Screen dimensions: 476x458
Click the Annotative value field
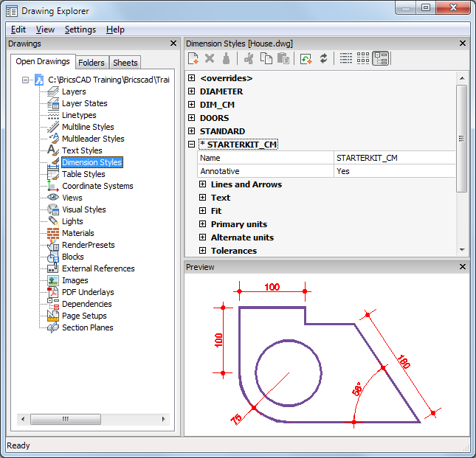click(x=394, y=171)
